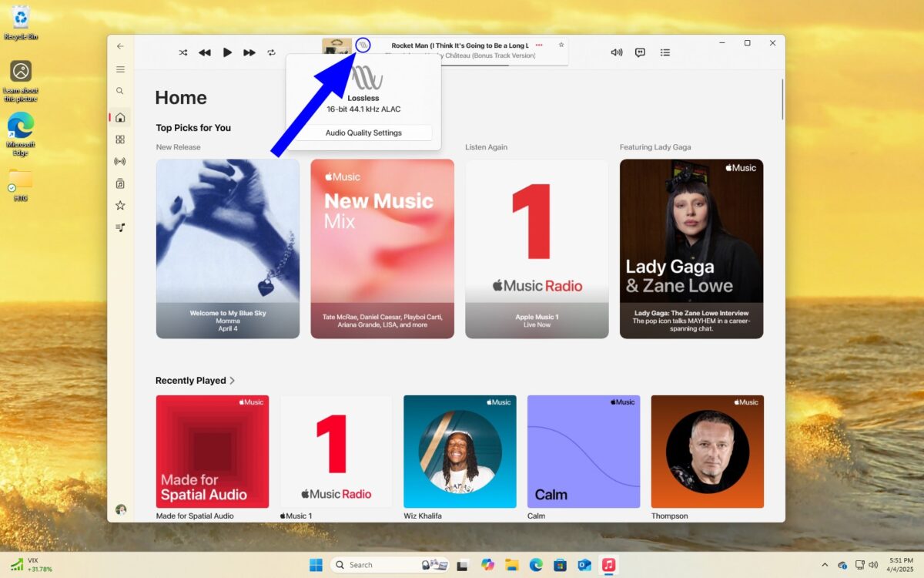Open the Welcome to My Blue Sky card
This screenshot has width=924, height=578.
pos(228,249)
